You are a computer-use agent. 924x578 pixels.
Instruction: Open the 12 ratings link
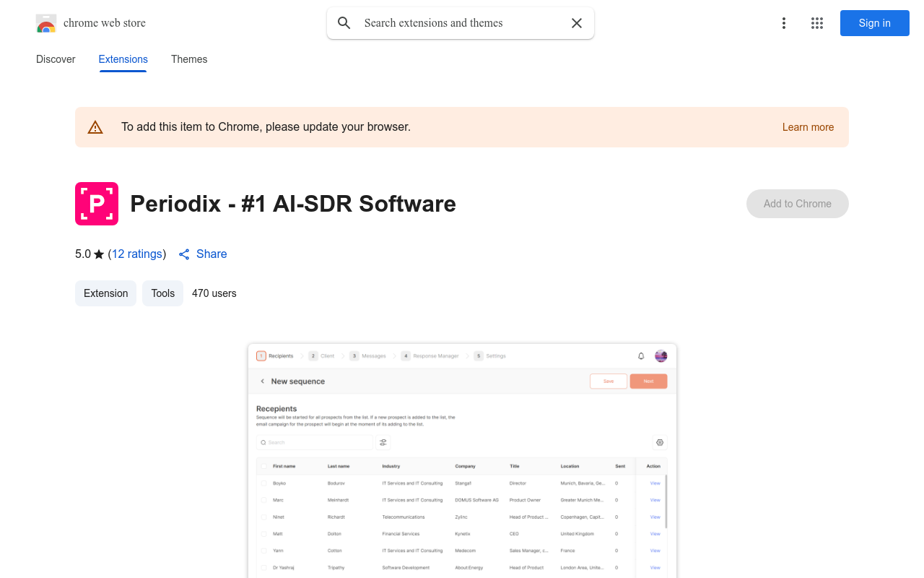pyautogui.click(x=137, y=254)
